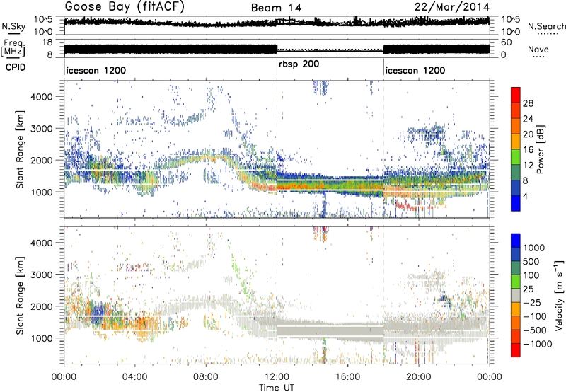Viewport: 566px width, 392px height.
Task: Click the "24" tick on Power color bar
Action: coord(528,119)
